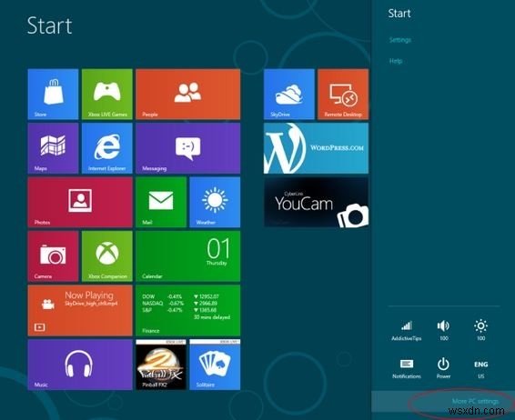Launch the Solitaire tile

215,365
